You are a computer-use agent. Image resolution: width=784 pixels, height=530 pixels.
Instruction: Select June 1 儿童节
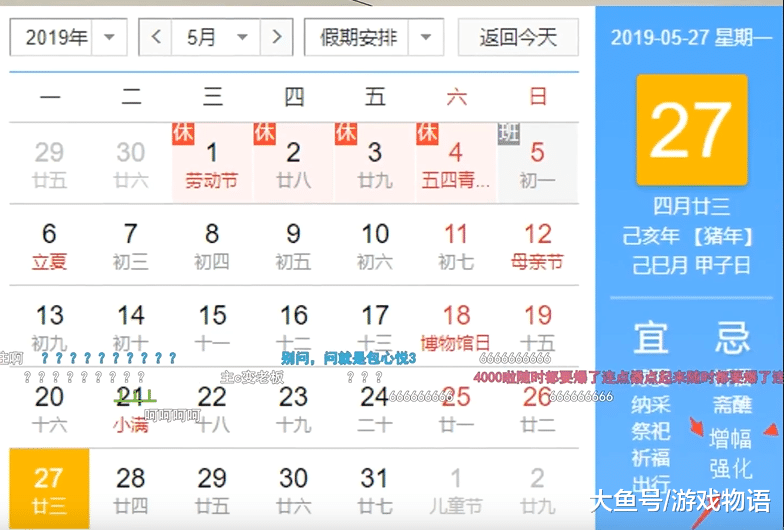point(456,489)
